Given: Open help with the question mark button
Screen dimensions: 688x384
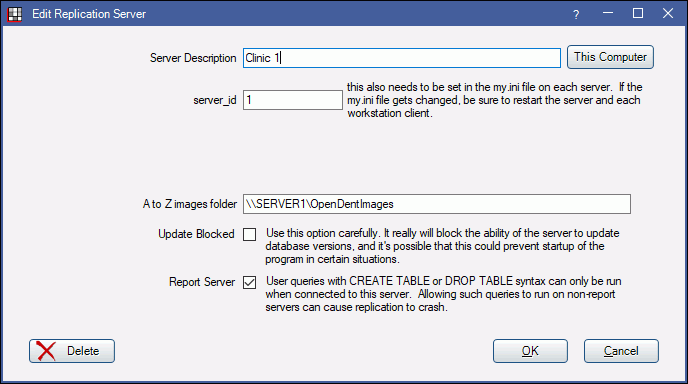Looking at the screenshot, I should pos(576,14).
